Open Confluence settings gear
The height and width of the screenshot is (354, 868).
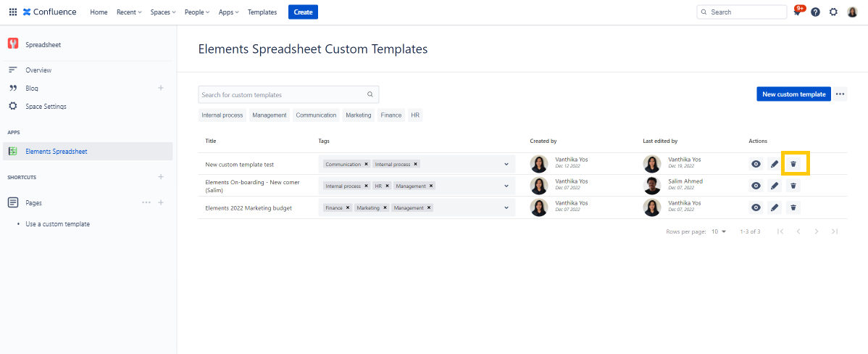coord(833,12)
